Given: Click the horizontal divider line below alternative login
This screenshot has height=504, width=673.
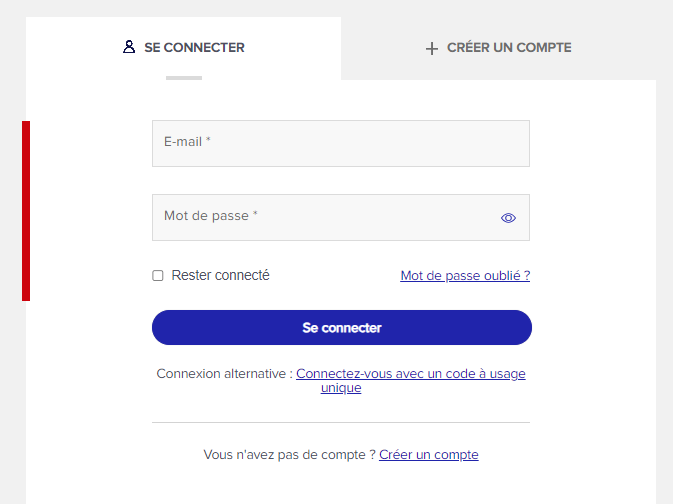Looking at the screenshot, I should coord(341,422).
